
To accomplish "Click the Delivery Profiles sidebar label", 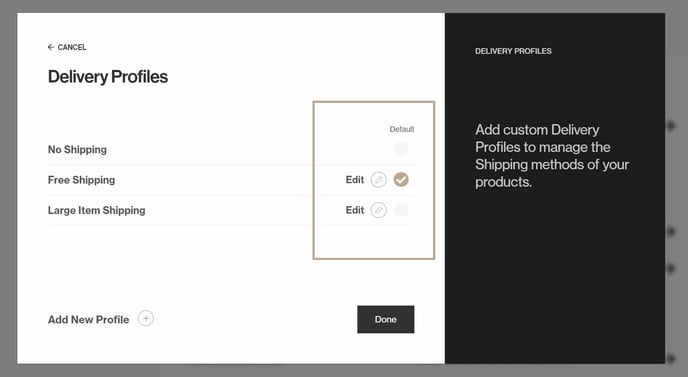I will 513,51.
